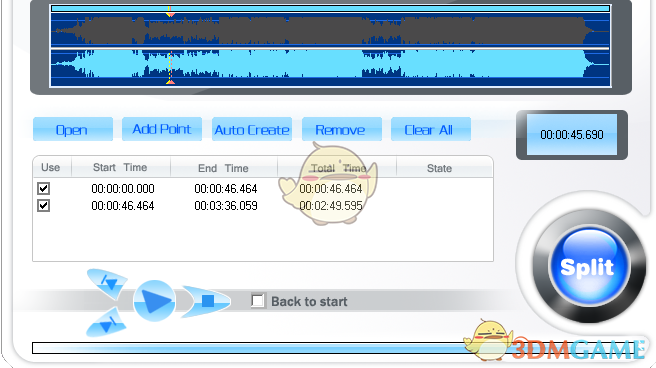This screenshot has width=656, height=368.
Task: Click the Play button
Action: 154,301
